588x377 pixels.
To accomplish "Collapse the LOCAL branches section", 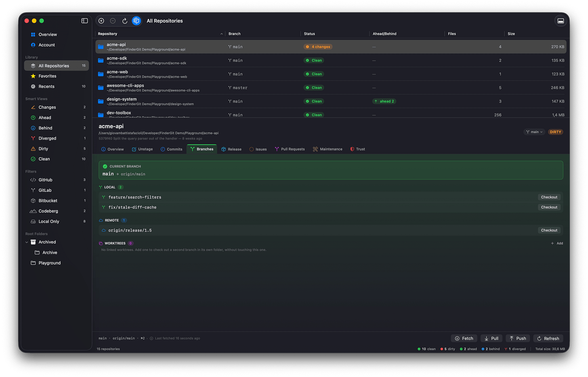I will point(111,187).
